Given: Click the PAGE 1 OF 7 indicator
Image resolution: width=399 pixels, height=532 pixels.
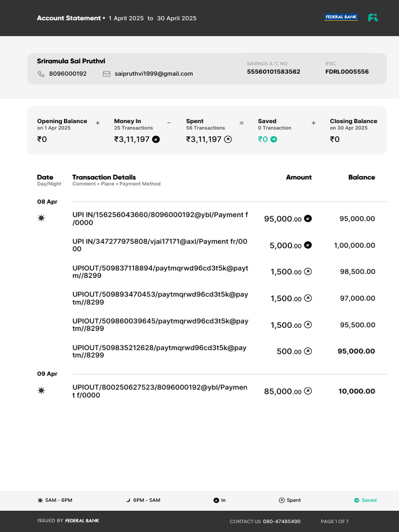Looking at the screenshot, I should [x=335, y=522].
